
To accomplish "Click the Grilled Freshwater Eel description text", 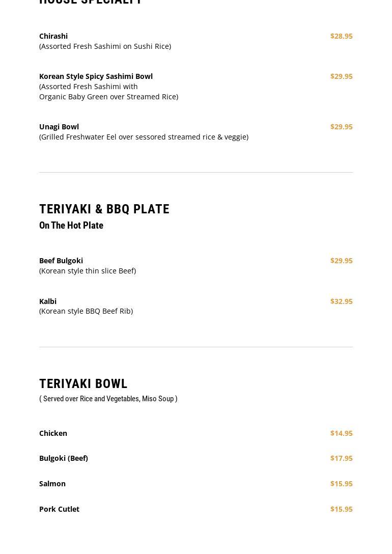I will 144,137.
